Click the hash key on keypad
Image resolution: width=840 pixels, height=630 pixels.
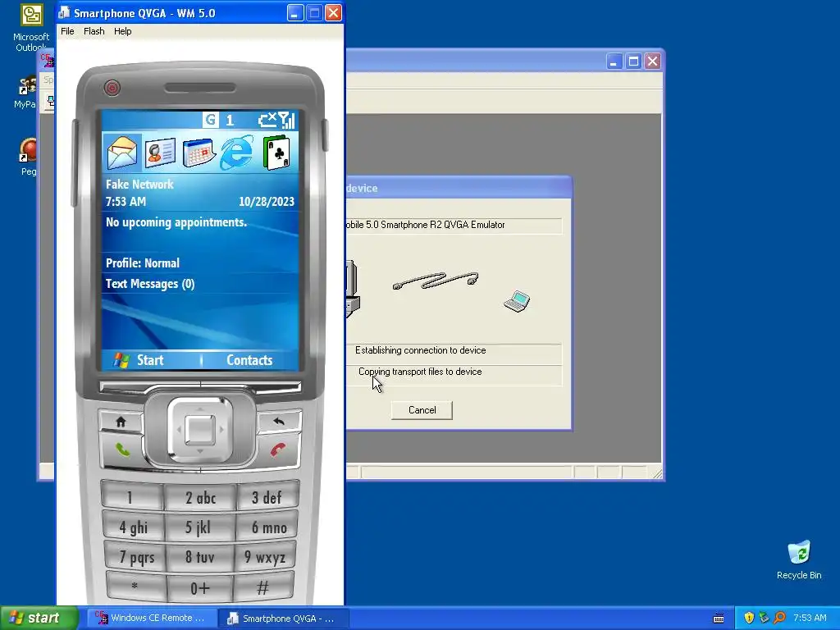click(263, 587)
